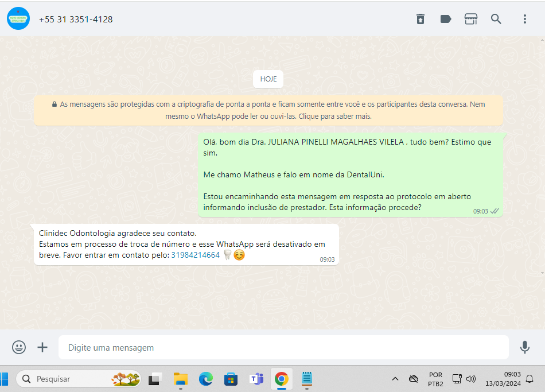The height and width of the screenshot is (392, 545).
Task: Click the lock icon in encryption notice
Action: [x=54, y=104]
